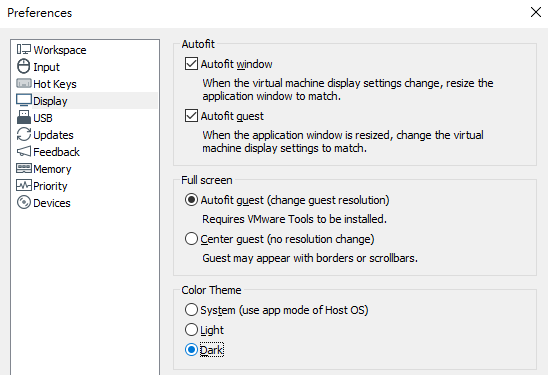Go to Priority preferences label
The width and height of the screenshot is (548, 375).
[x=50, y=186]
